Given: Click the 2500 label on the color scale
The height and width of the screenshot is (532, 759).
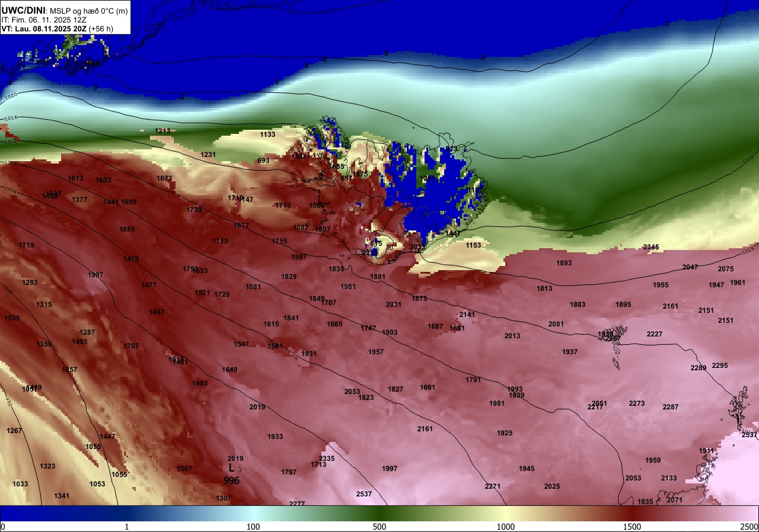Looking at the screenshot, I should coord(749,527).
